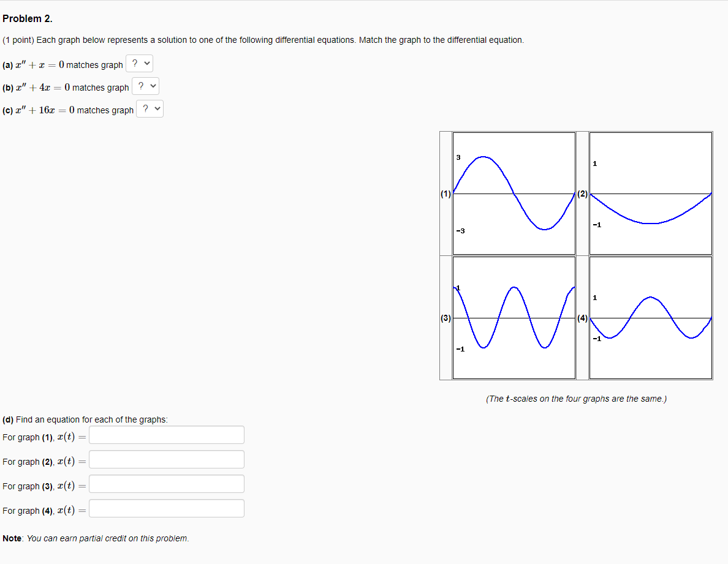Image resolution: width=728 pixels, height=564 pixels.
Task: Select graph (1) showing the large sine wave
Action: click(x=514, y=193)
